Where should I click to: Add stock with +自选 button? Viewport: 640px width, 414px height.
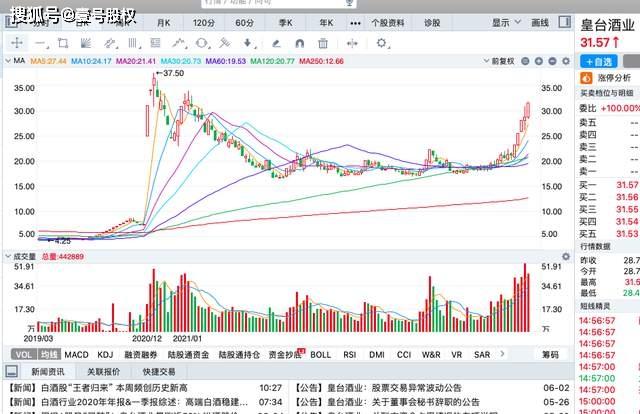tap(599, 62)
